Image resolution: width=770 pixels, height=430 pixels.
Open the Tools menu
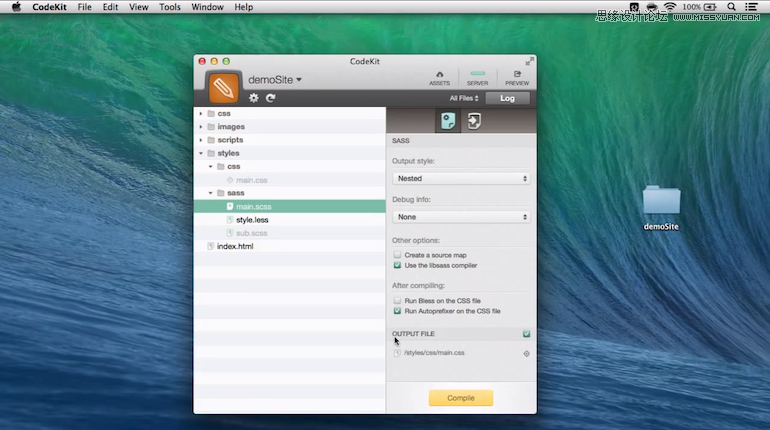click(x=170, y=7)
